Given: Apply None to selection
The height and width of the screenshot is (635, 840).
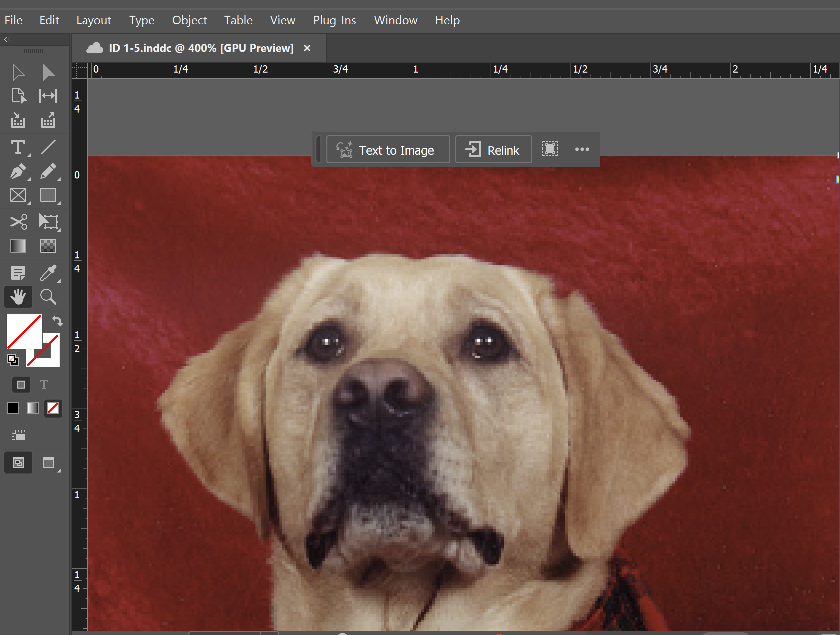Looking at the screenshot, I should 53,408.
